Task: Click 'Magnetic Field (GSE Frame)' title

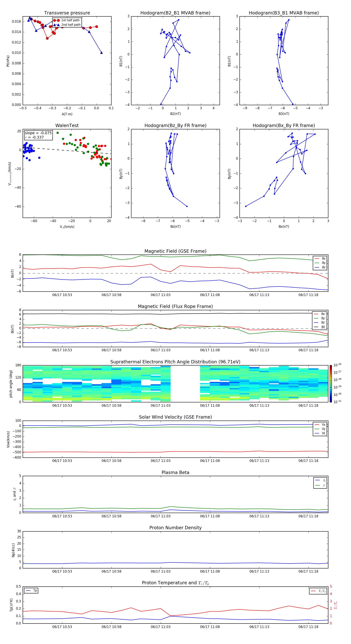Action: [175, 251]
